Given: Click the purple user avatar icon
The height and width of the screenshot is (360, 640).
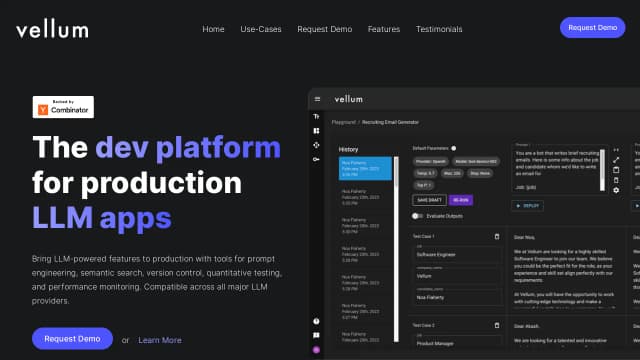Looking at the screenshot, I should tap(316, 350).
